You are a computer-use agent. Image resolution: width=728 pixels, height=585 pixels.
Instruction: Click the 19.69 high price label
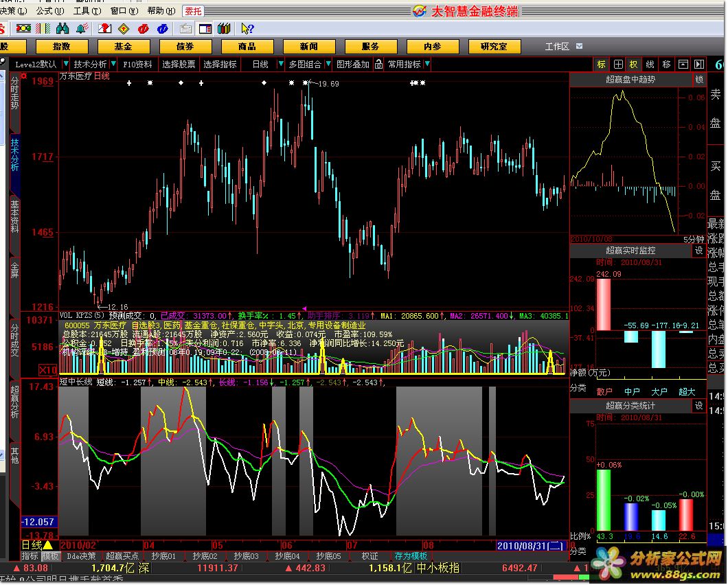329,84
